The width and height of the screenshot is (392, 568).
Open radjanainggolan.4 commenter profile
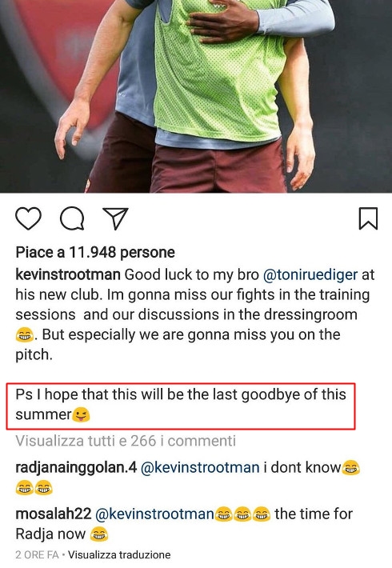(76, 468)
